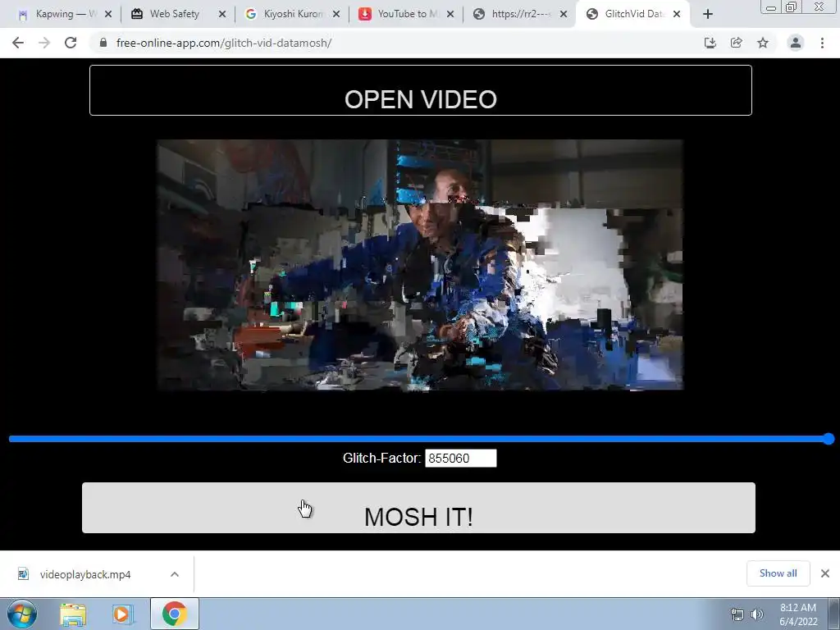Click the taskbar clock showing 8:12 AM
840x630 pixels.
click(x=798, y=614)
